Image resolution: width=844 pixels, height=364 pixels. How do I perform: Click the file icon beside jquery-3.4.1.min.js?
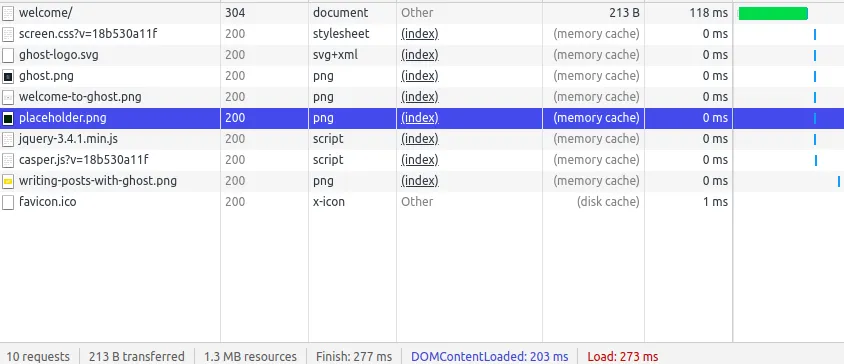[x=8, y=139]
